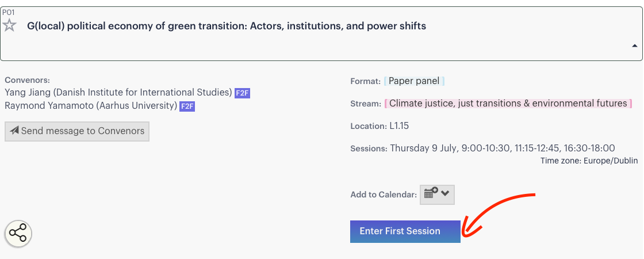The image size is (644, 259).
Task: Open the Add to Calendar dropdown
Action: (x=437, y=195)
